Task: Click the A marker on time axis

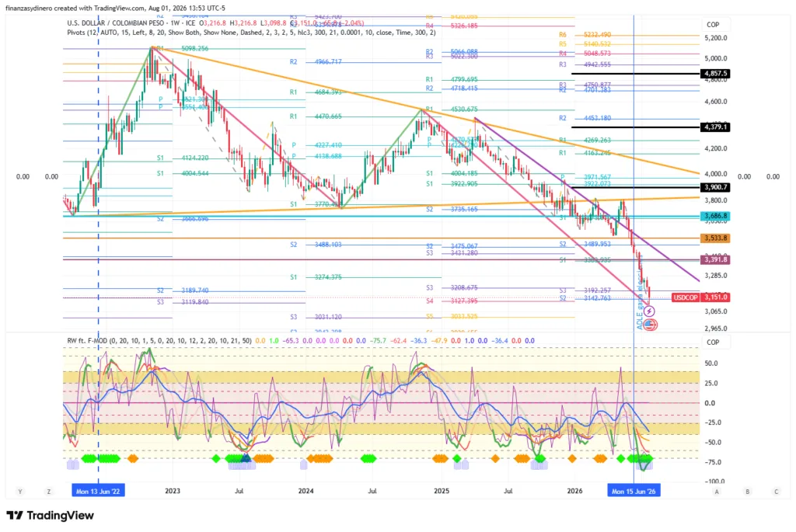Action: coord(717,492)
